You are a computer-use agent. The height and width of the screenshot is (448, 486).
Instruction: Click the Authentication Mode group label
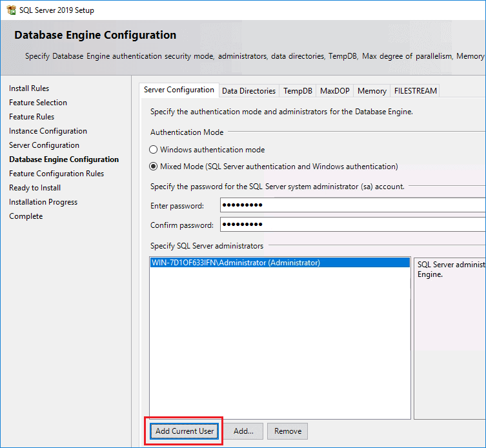187,132
